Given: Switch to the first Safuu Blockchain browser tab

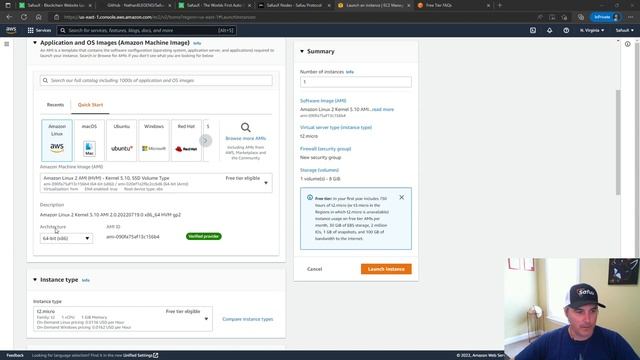Looking at the screenshot, I should (x=55, y=5).
